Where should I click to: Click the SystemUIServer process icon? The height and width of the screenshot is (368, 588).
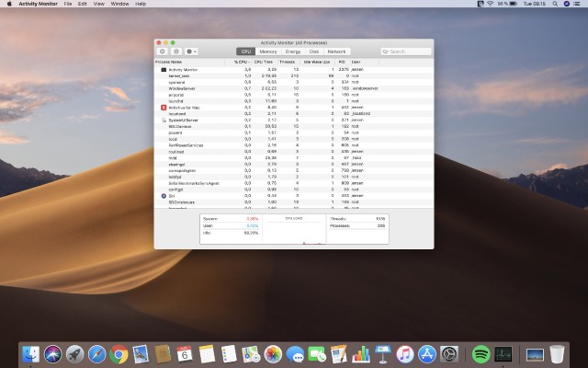pyautogui.click(x=164, y=121)
